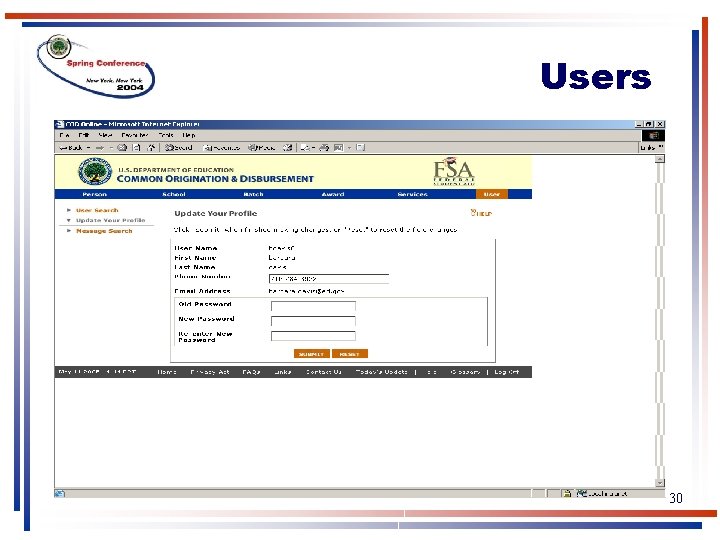Open User Search in the sidebar
Image resolution: width=720 pixels, height=540 pixels.
[97, 210]
